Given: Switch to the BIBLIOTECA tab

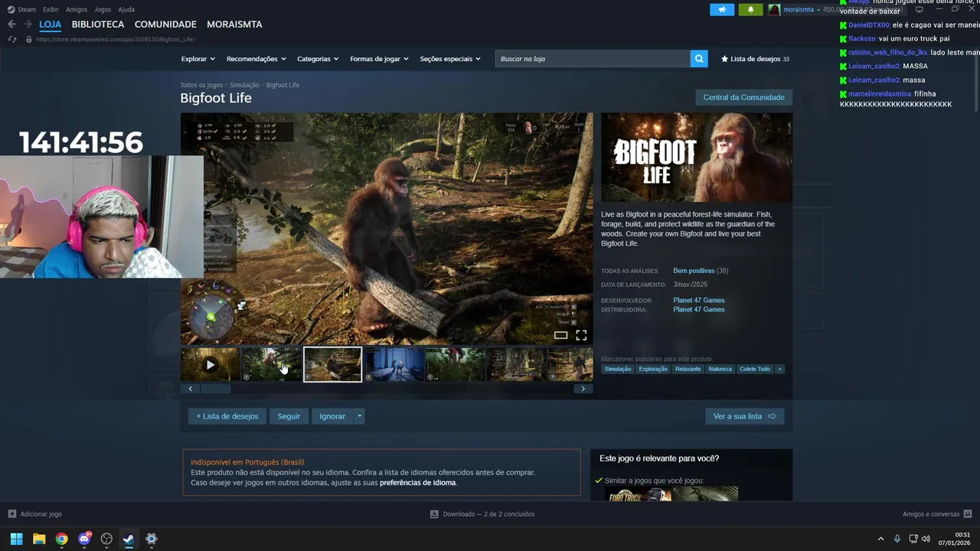Looking at the screenshot, I should 98,24.
